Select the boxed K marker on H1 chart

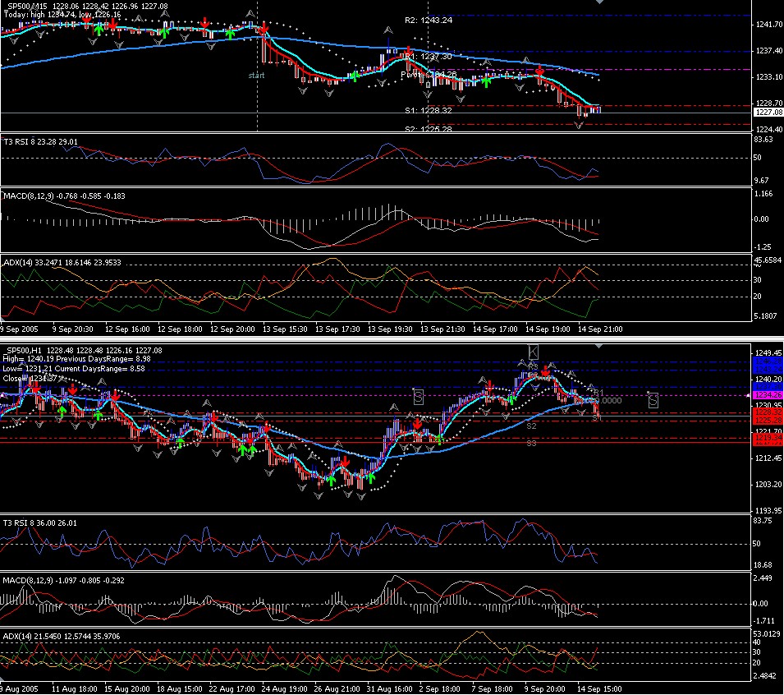(533, 352)
